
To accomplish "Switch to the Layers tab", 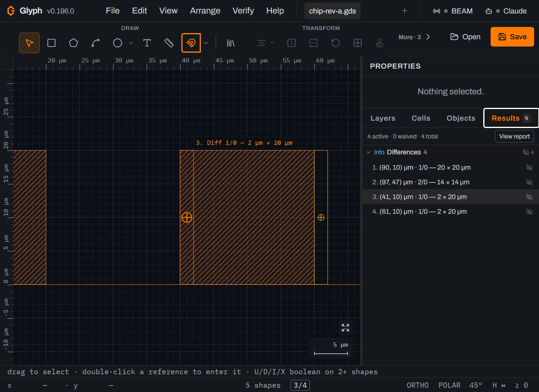I will tap(383, 118).
